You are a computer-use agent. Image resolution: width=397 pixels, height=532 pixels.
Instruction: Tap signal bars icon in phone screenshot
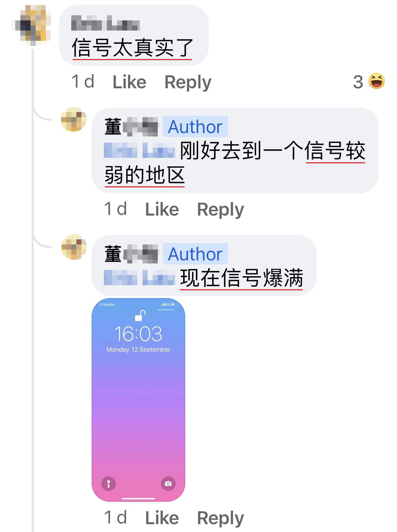163,305
